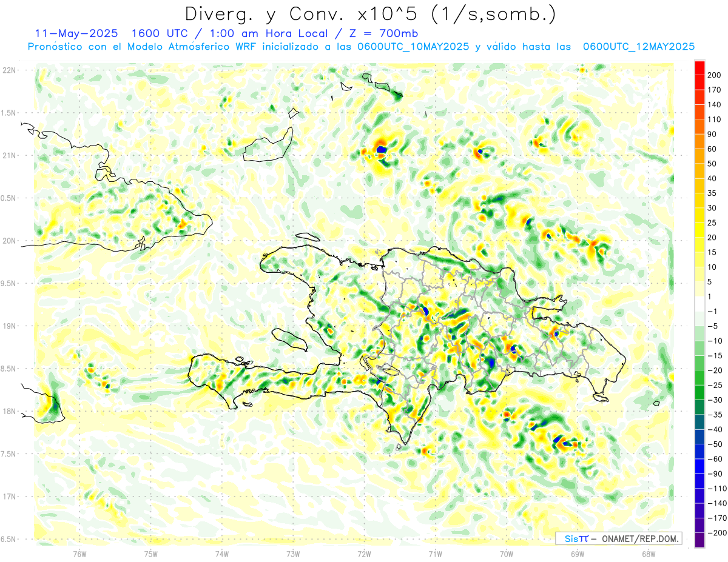Select the "18N" latitude label
Image resolution: width=728 pixels, height=562 pixels.
click(10, 412)
